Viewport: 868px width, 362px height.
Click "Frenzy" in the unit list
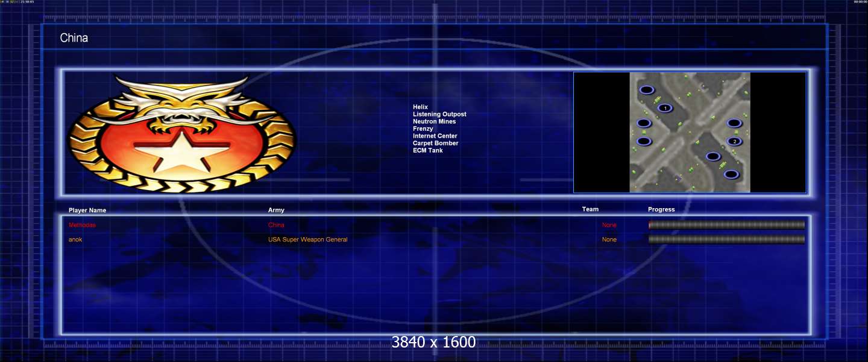(423, 129)
